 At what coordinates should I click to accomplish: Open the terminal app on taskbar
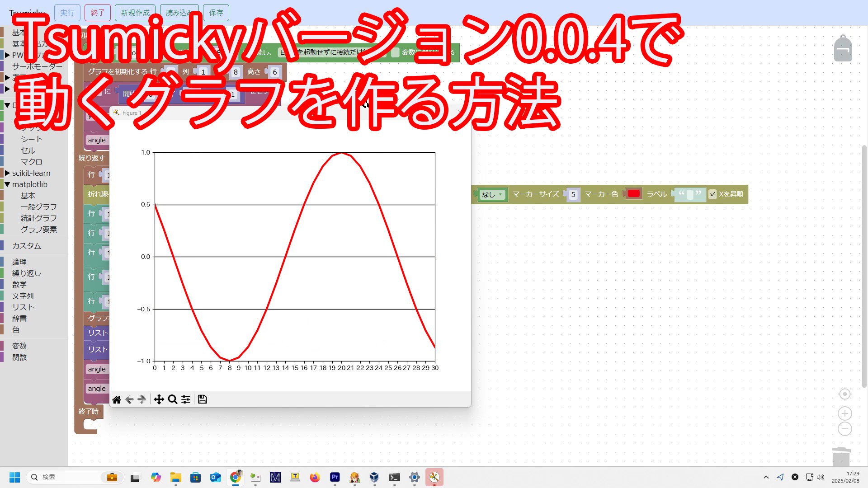point(395,477)
